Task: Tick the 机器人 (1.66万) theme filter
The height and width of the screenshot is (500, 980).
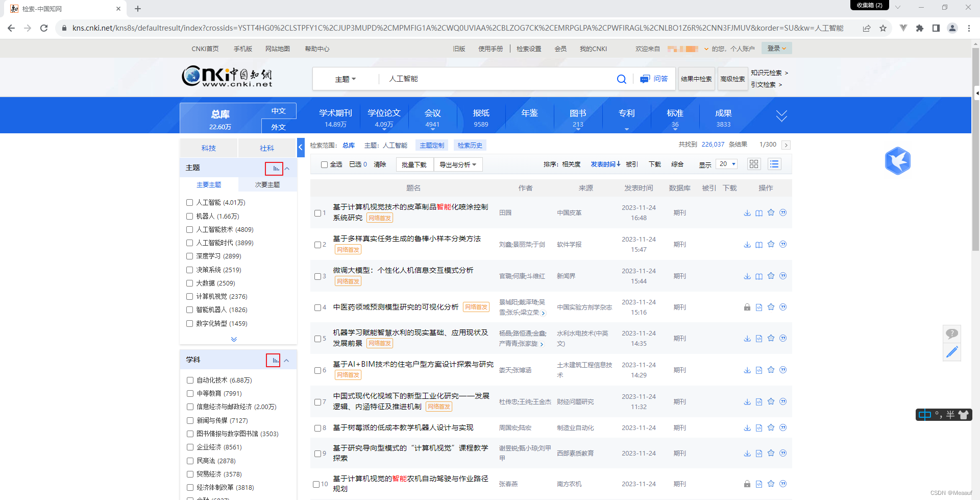Action: [189, 217]
